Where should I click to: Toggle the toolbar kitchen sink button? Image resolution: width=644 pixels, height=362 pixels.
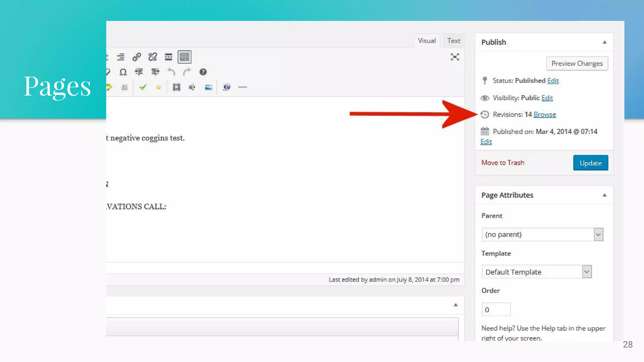point(185,57)
